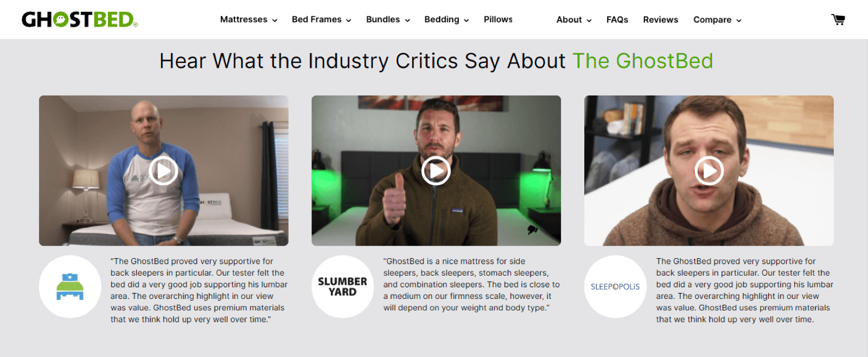Image resolution: width=868 pixels, height=357 pixels.
Task: Expand the About dropdown
Action: click(x=574, y=20)
